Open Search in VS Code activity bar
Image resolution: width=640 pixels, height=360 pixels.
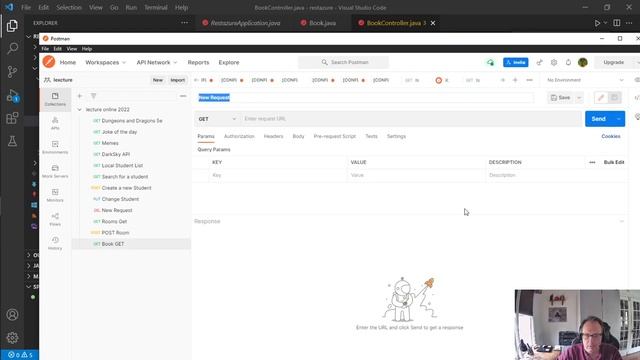tap(12, 49)
